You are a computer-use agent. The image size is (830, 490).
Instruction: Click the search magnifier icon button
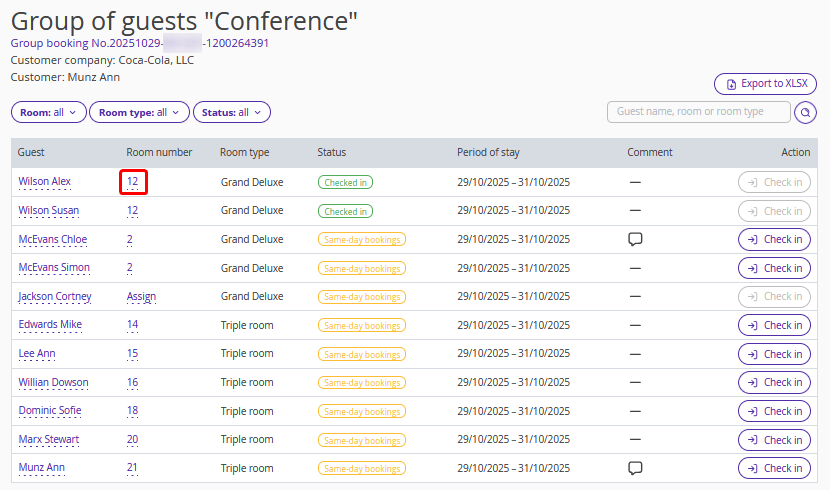click(x=805, y=113)
